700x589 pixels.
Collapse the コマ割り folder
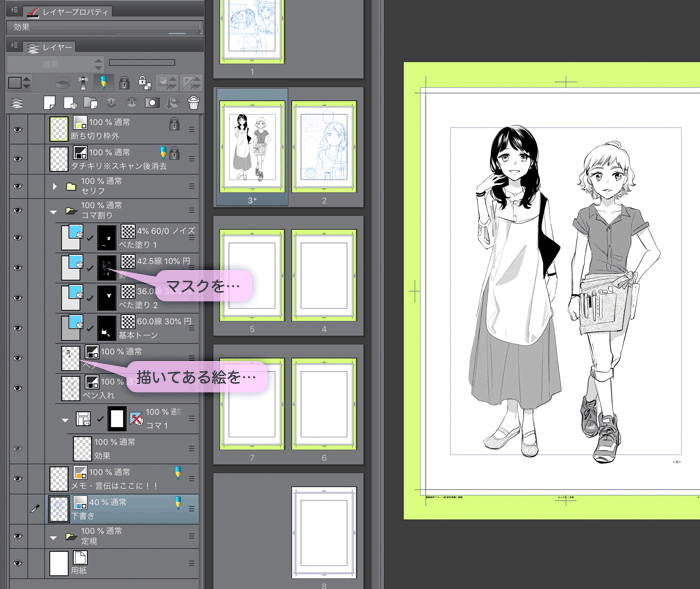point(54,212)
